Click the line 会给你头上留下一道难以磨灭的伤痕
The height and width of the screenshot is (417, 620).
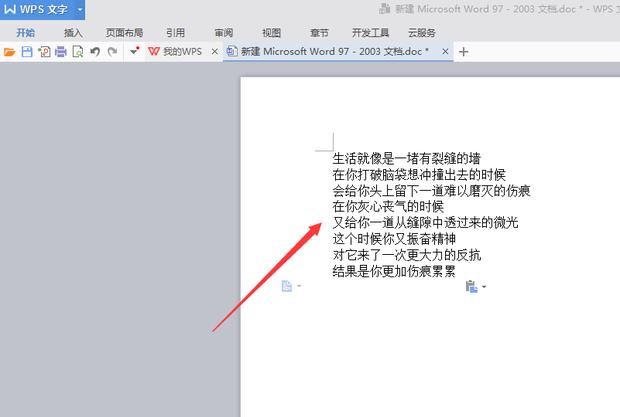click(431, 191)
